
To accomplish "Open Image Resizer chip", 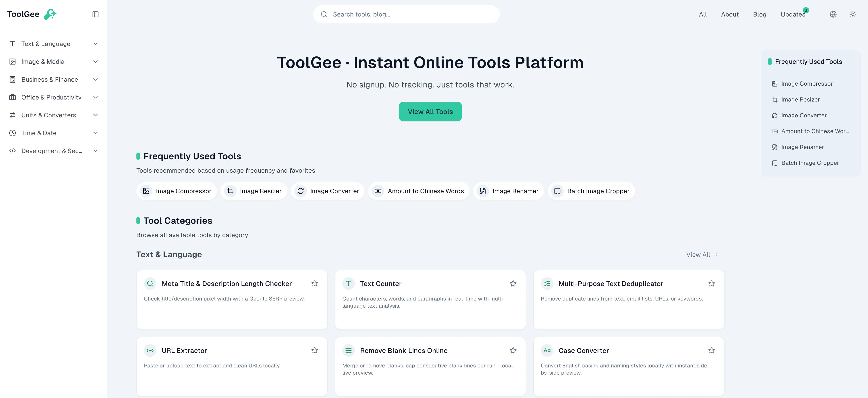I will tap(253, 191).
